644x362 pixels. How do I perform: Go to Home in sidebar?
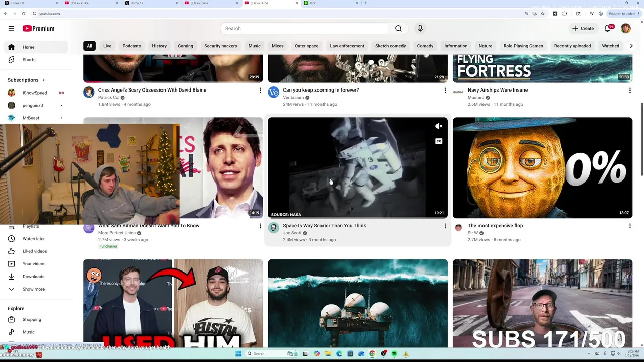35,47
